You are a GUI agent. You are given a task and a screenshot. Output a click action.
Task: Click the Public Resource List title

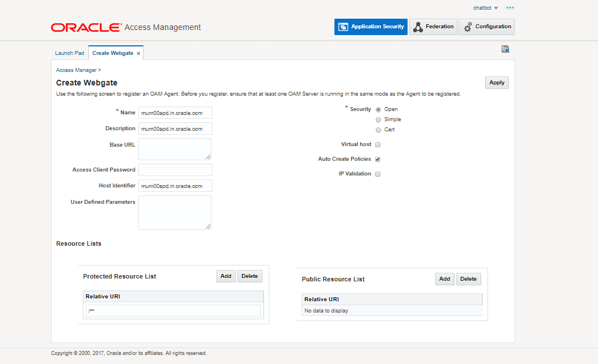(333, 279)
